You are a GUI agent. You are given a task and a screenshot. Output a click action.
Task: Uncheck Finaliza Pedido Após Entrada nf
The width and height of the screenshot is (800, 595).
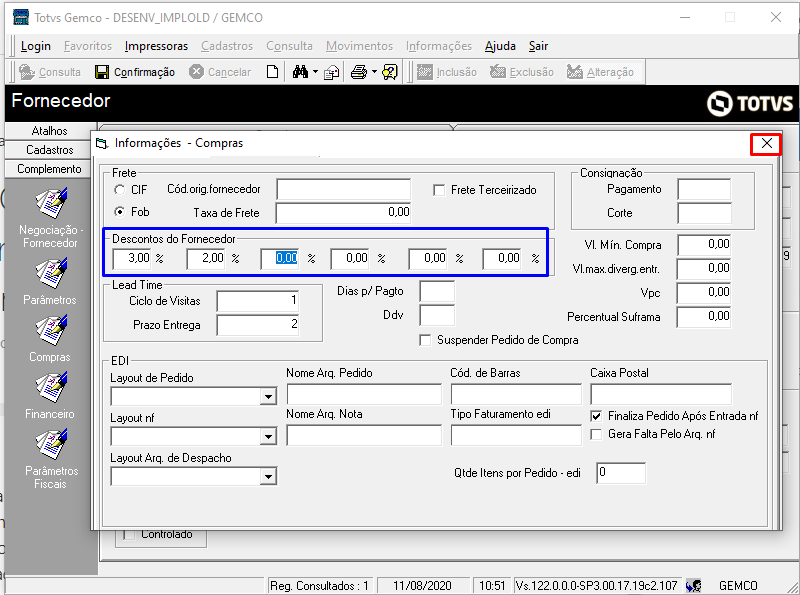(596, 416)
